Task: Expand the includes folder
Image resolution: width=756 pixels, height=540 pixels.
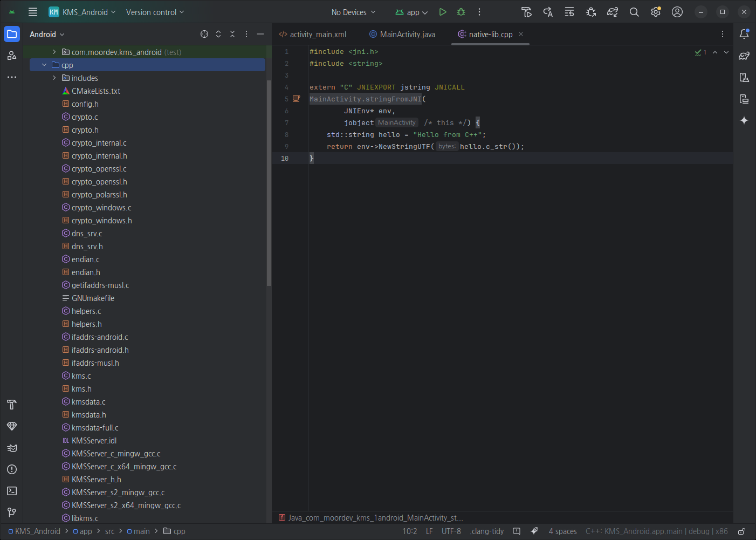Action: pos(54,78)
